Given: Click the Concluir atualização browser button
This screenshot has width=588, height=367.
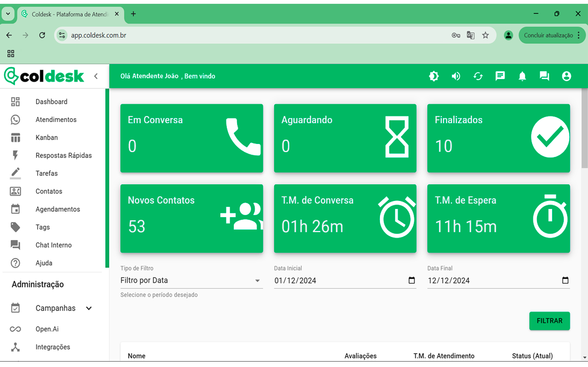Looking at the screenshot, I should (548, 35).
